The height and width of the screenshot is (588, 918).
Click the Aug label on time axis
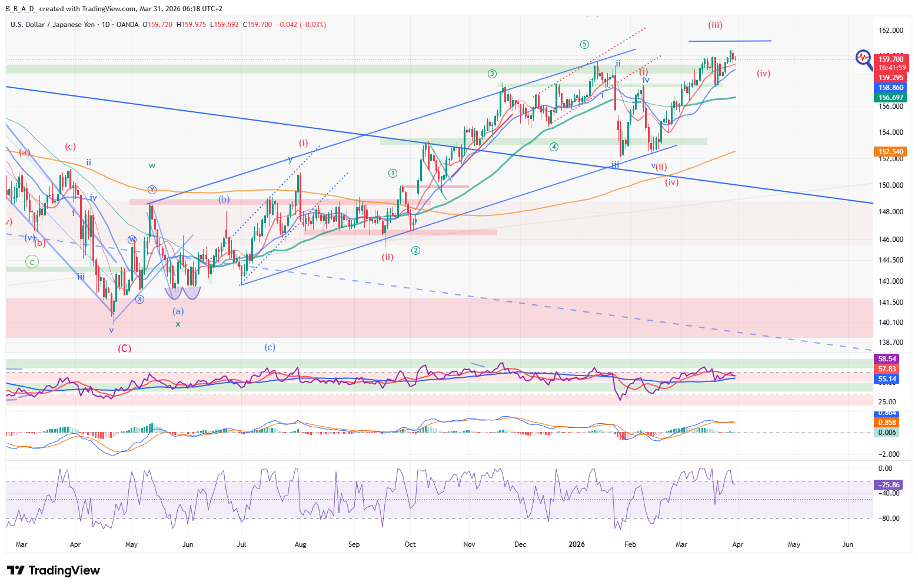(x=300, y=544)
